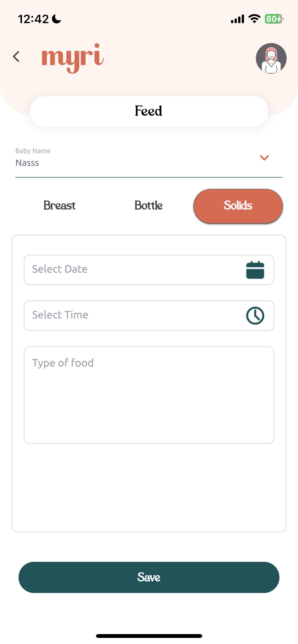Viewport: 298px width, 644px height.
Task: Tap the Do Not Disturb moon icon
Action: (57, 19)
